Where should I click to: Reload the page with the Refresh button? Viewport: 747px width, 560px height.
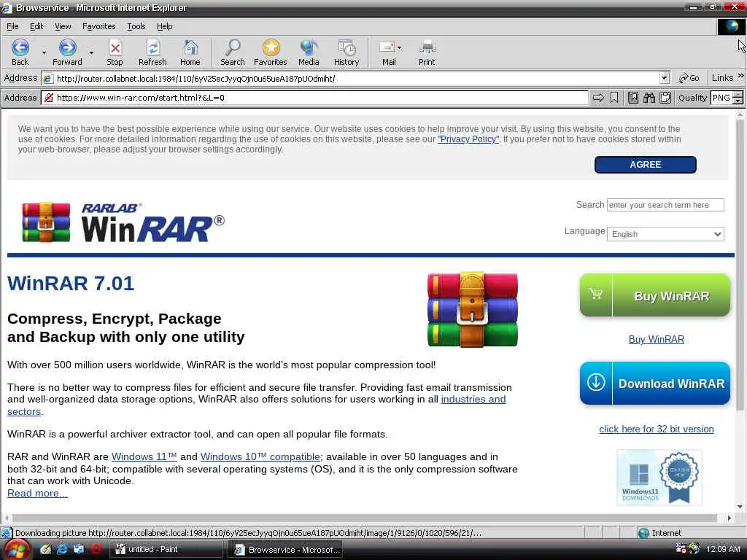[x=152, y=52]
